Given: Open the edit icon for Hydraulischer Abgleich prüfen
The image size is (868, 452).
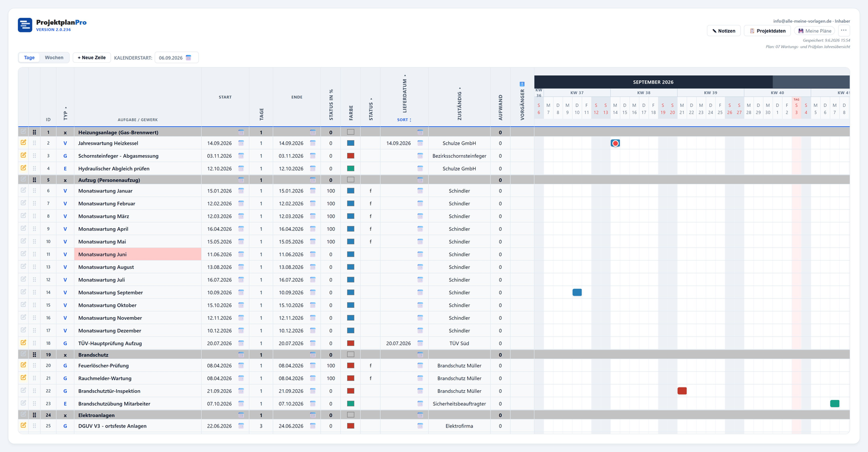Looking at the screenshot, I should [23, 168].
